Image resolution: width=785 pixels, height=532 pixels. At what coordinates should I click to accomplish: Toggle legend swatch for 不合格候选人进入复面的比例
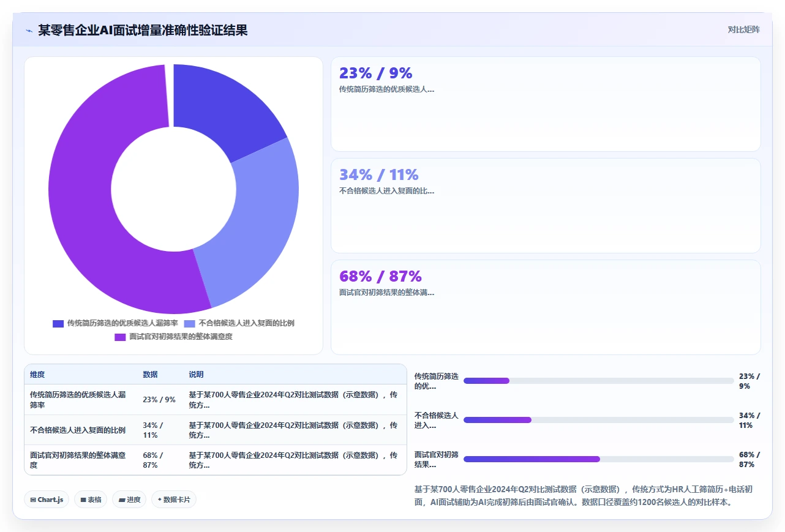tap(190, 323)
